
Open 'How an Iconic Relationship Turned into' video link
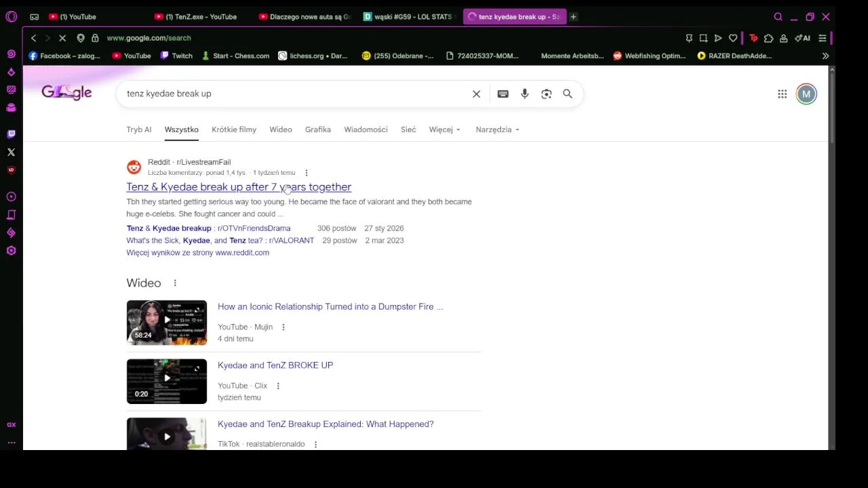point(330,307)
